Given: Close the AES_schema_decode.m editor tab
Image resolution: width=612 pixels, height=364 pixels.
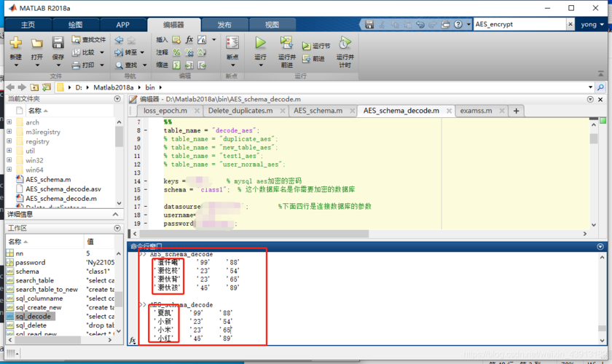Looking at the screenshot, I should pyautogui.click(x=449, y=111).
